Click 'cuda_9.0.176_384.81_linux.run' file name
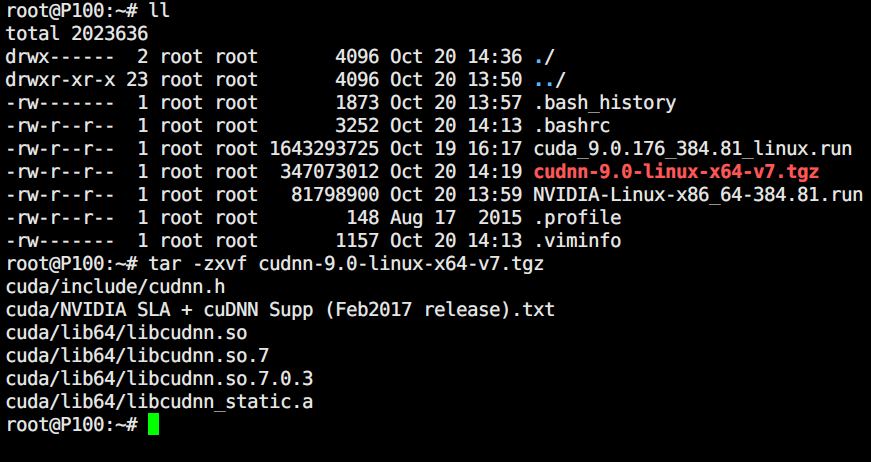This screenshot has width=871, height=462. point(693,149)
